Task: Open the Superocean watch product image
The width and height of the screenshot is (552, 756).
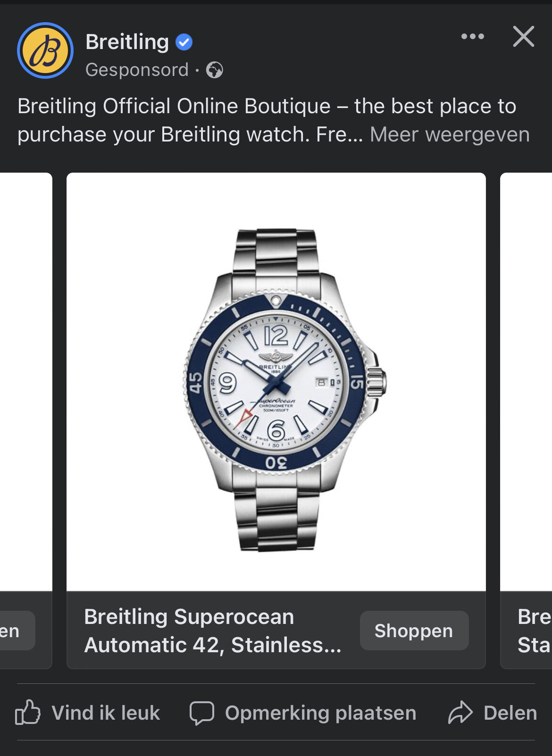Action: (x=276, y=382)
